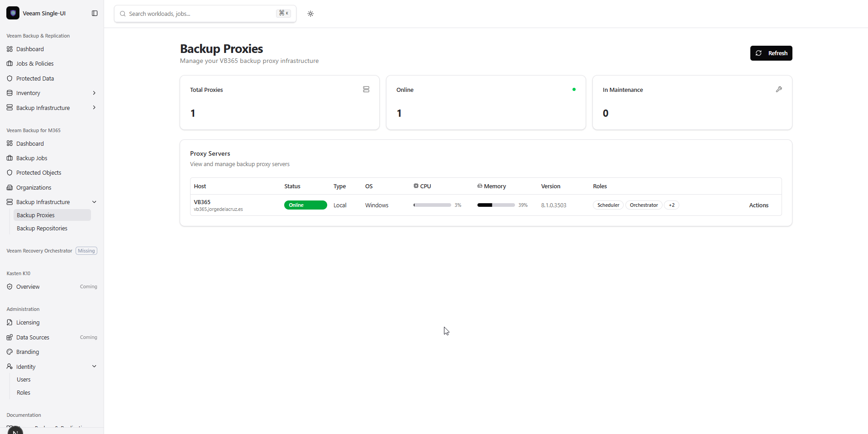Open Actions for the VB365 proxy

coord(758,205)
